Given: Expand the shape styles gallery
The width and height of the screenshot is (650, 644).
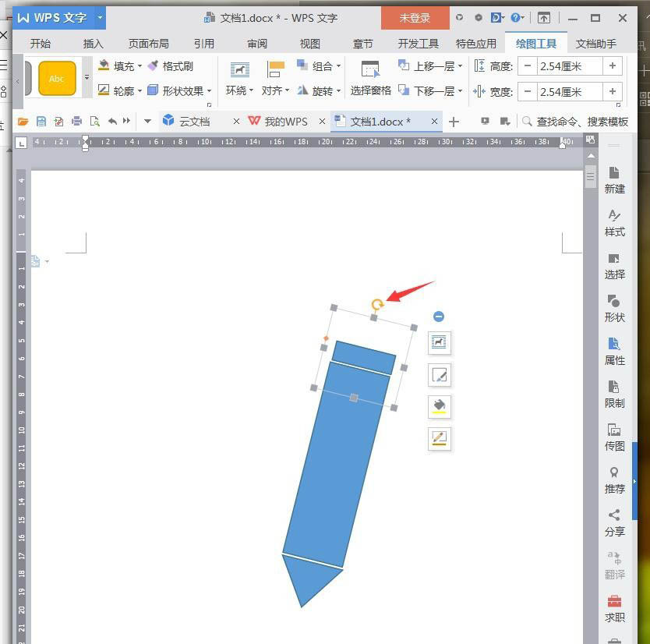Looking at the screenshot, I should coord(87,77).
